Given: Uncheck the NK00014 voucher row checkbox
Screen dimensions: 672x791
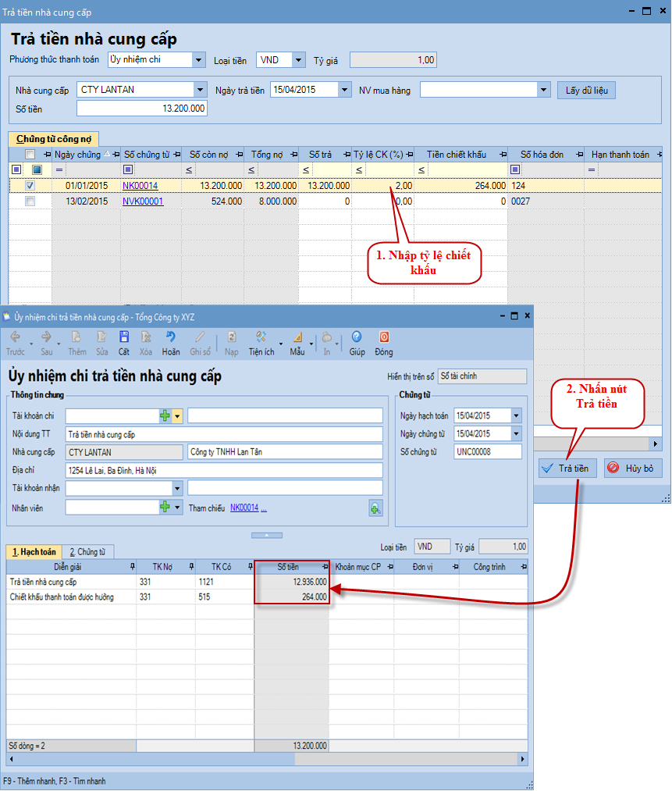Looking at the screenshot, I should click(30, 186).
